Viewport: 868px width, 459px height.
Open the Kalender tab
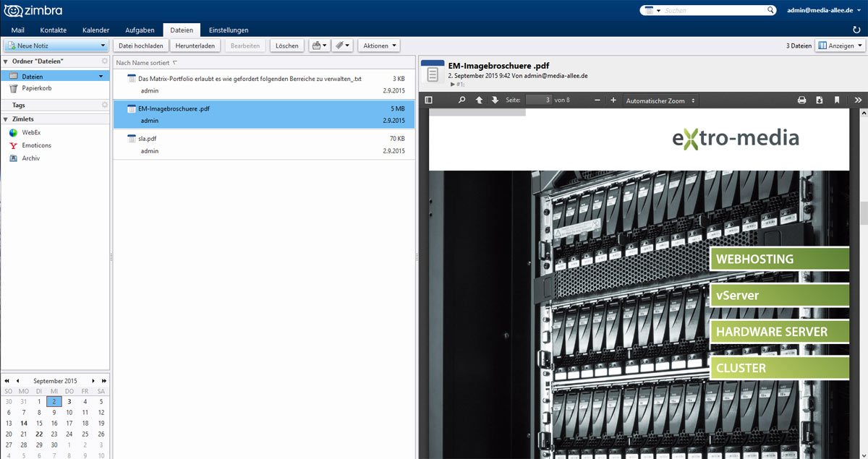coord(96,30)
